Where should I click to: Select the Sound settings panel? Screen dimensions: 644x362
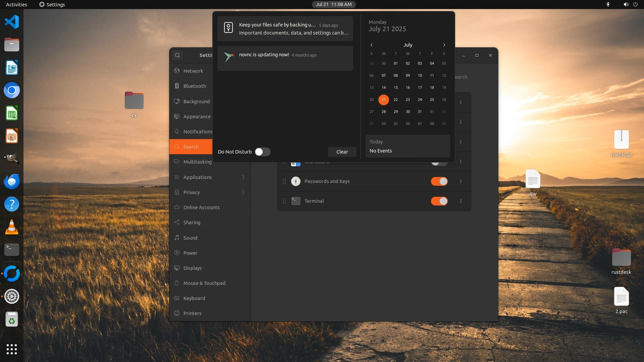(190, 238)
